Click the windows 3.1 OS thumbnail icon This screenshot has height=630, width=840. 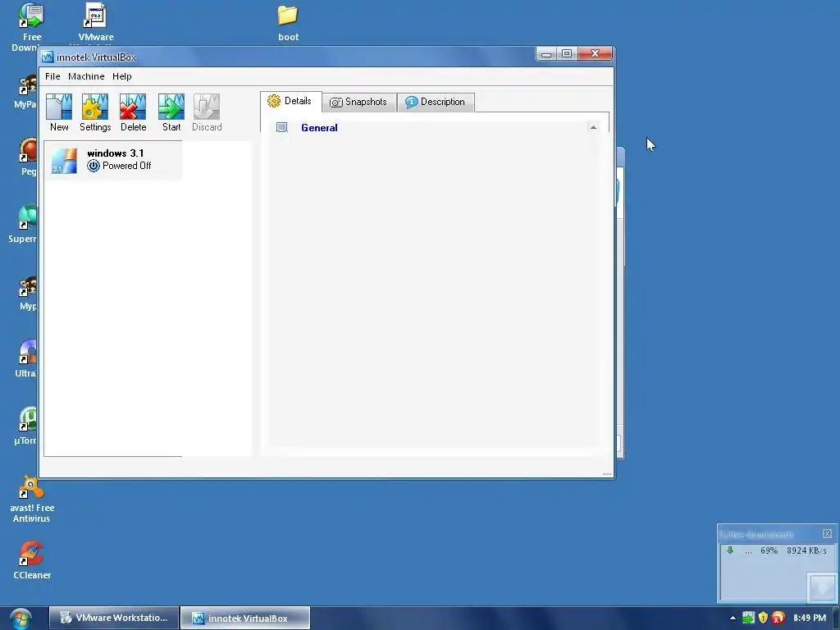point(64,161)
